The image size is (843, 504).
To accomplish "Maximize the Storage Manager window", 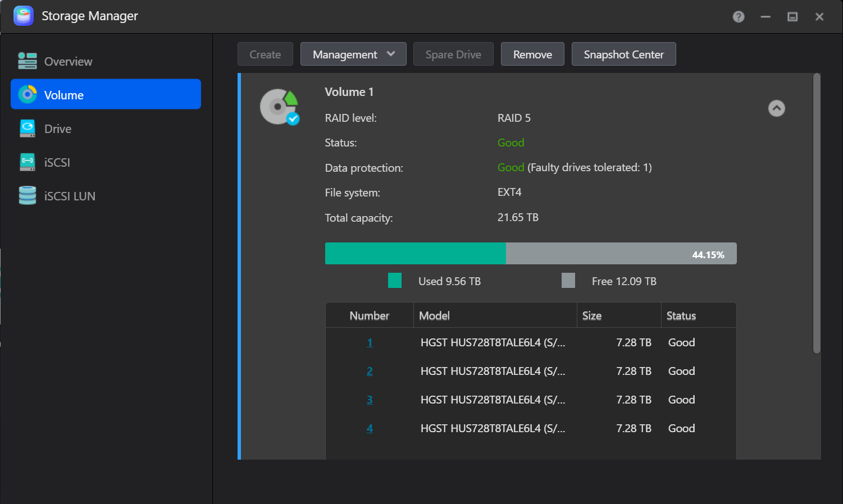I will click(x=792, y=17).
